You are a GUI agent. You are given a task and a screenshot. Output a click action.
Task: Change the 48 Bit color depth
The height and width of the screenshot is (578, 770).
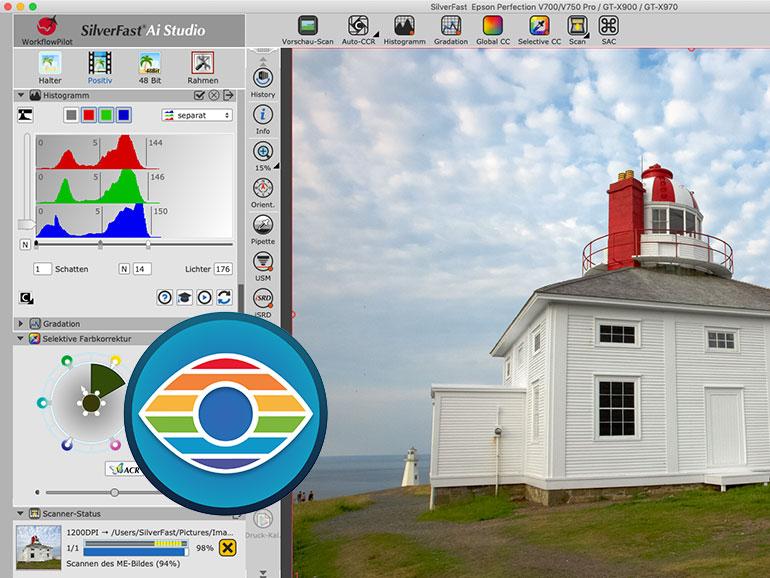pyautogui.click(x=150, y=68)
